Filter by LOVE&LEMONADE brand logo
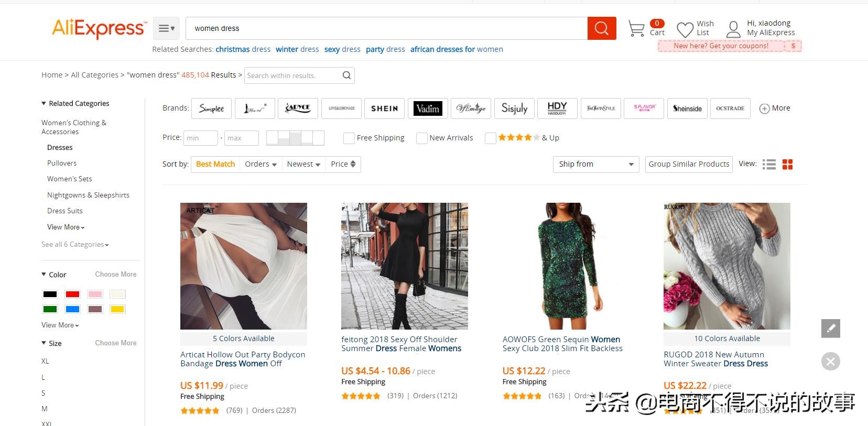Image resolution: width=868 pixels, height=426 pixels. click(x=341, y=108)
